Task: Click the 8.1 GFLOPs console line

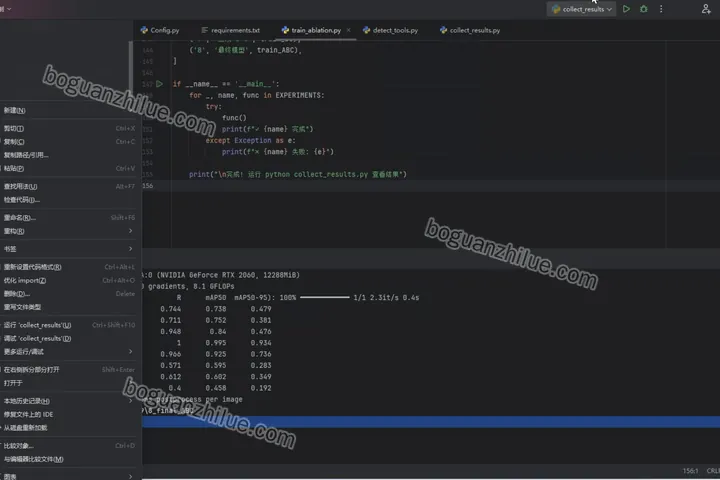Action: [188, 286]
